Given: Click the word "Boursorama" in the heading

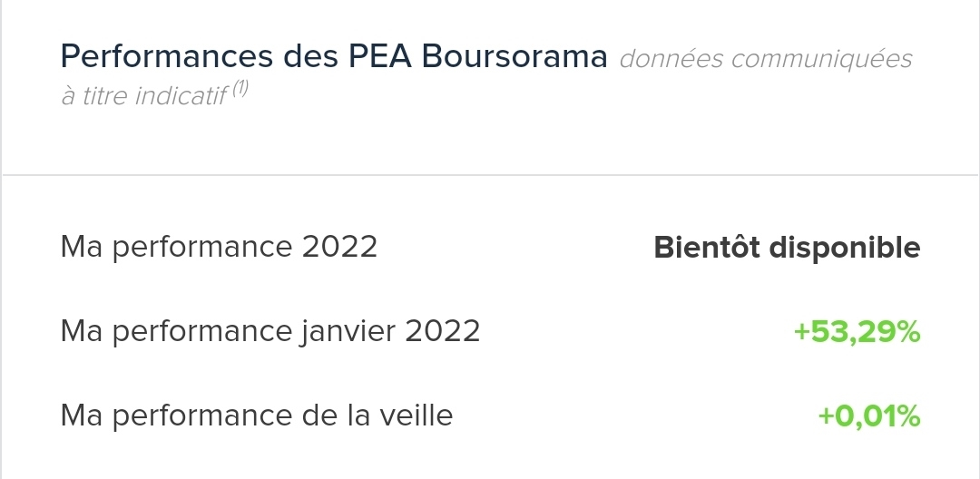Looking at the screenshot, I should coord(514,57).
